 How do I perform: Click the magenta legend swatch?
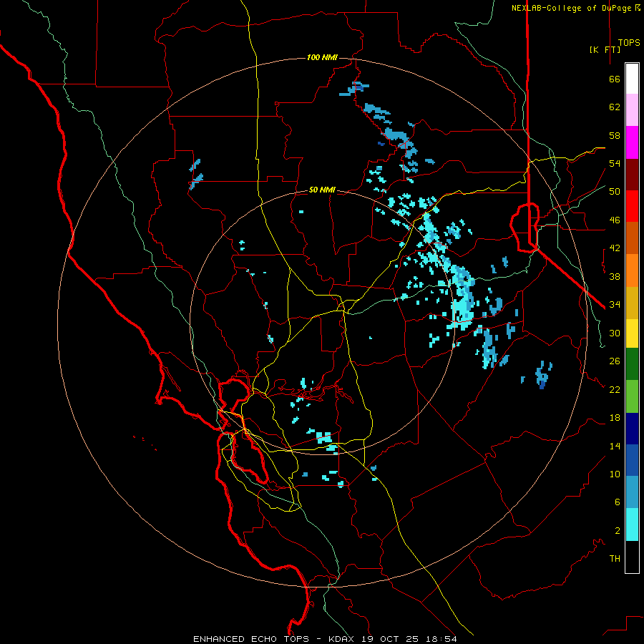click(632, 142)
